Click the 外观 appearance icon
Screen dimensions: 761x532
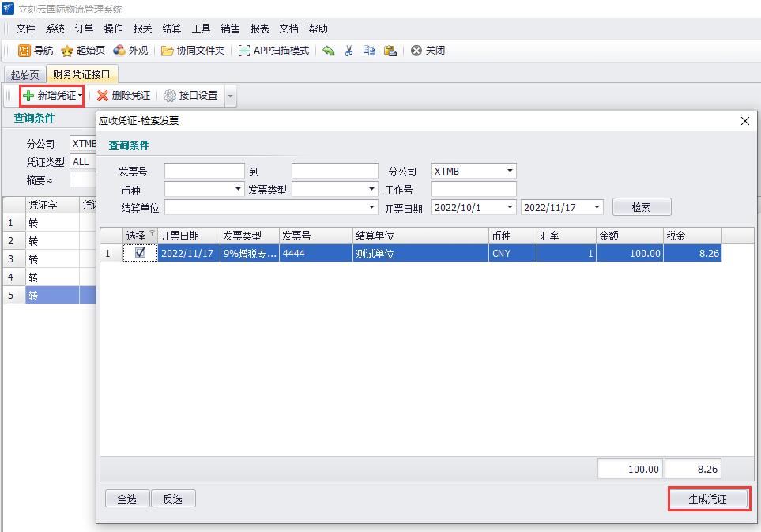(x=119, y=51)
